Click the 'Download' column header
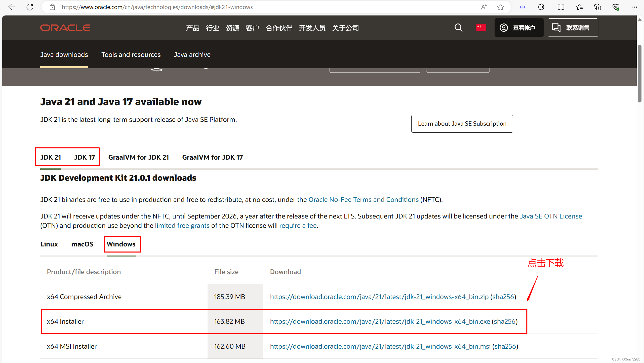Viewport: 644px width, 363px height. click(x=285, y=272)
